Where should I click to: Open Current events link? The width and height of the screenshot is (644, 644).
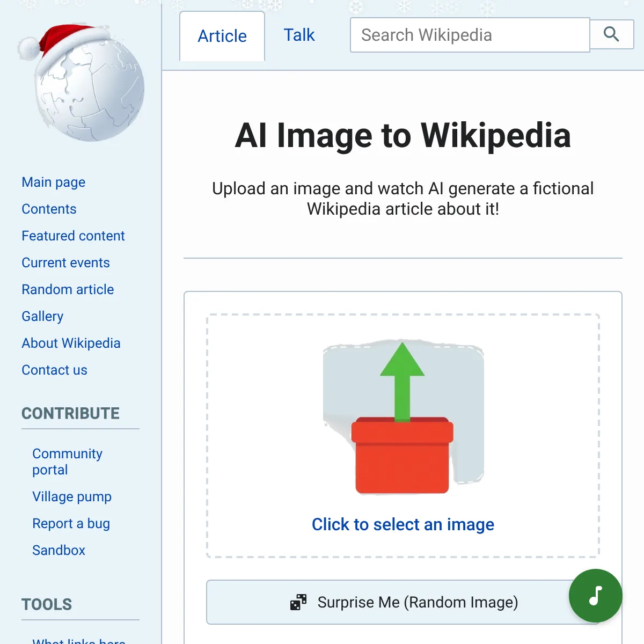pos(65,262)
